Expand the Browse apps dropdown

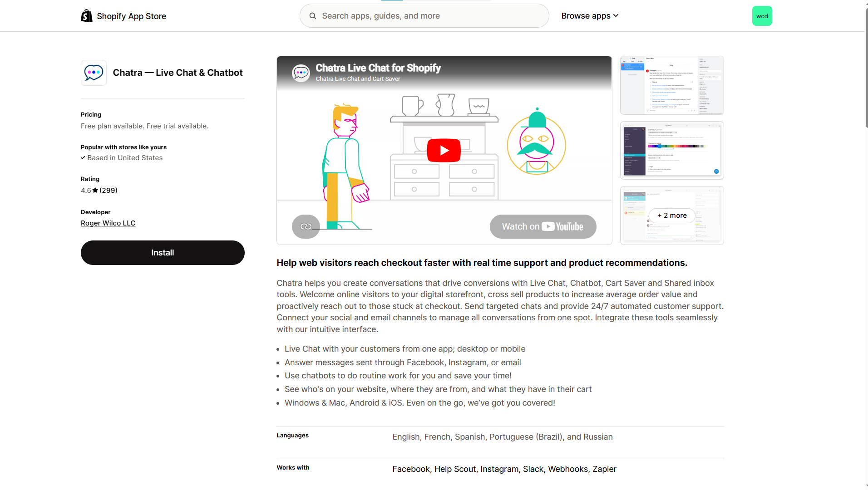tap(590, 16)
